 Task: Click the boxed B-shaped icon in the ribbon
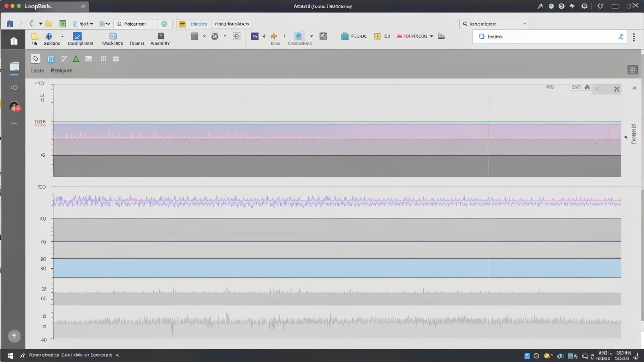[x=237, y=36]
